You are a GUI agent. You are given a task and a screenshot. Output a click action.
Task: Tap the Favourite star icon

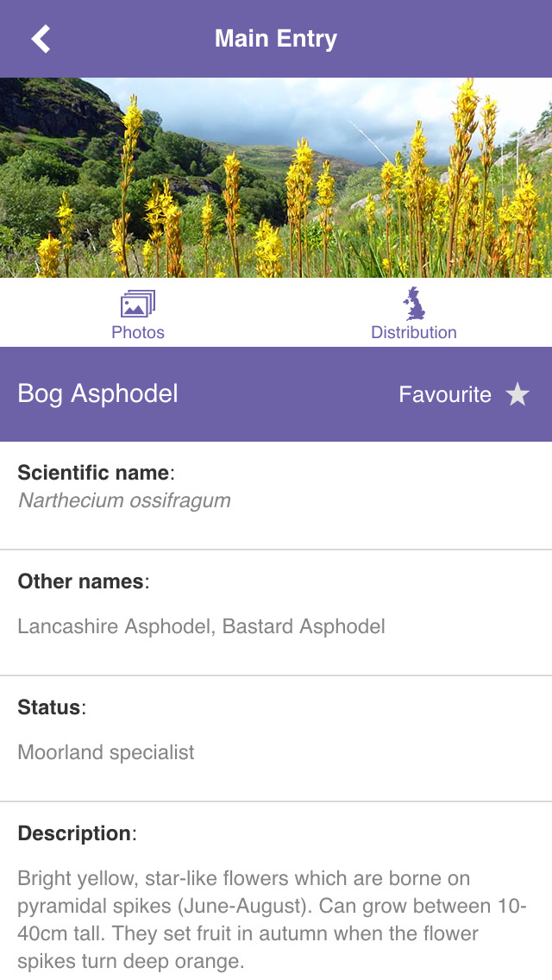coord(517,395)
